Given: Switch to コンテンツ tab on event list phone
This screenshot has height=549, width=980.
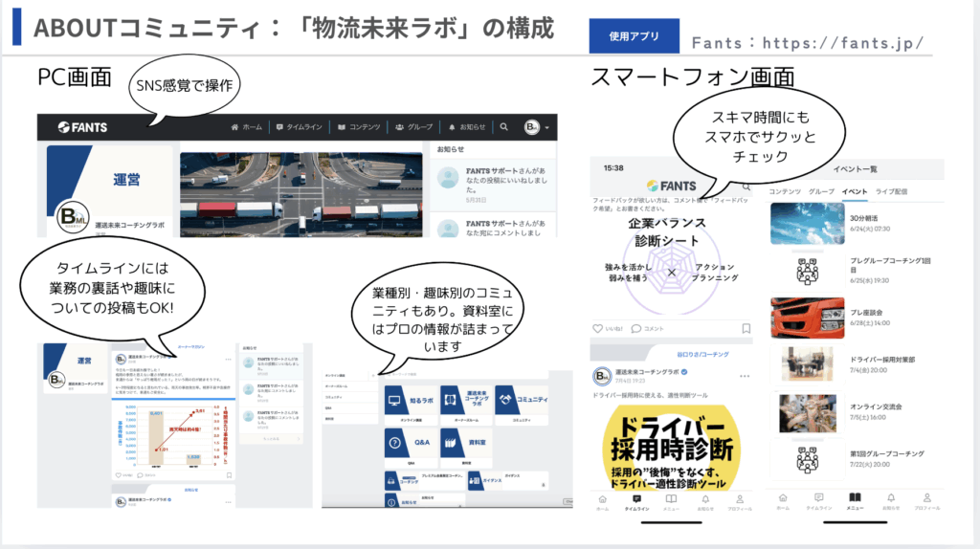Looking at the screenshot, I should [x=785, y=191].
